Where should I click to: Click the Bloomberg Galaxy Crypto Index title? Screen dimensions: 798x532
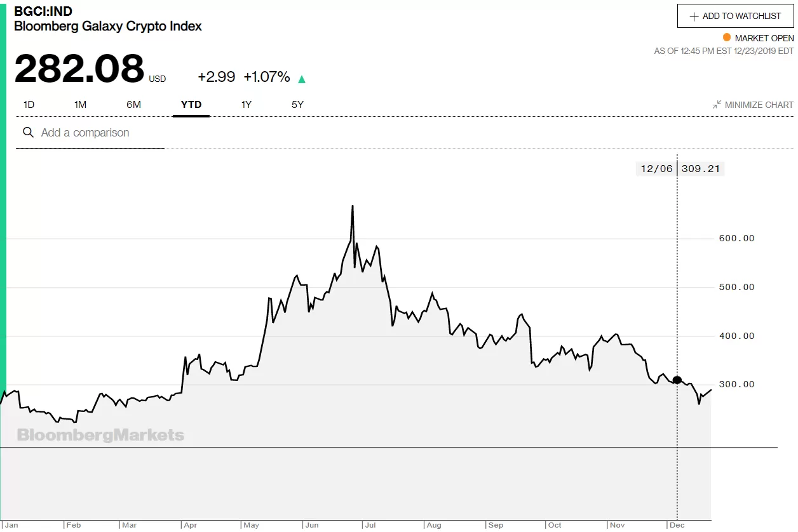pos(108,26)
